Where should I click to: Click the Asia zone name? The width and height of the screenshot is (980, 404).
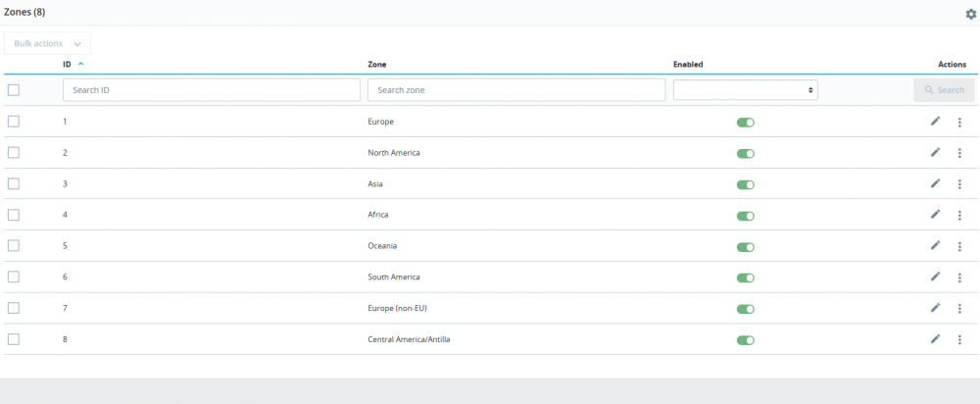(x=375, y=184)
